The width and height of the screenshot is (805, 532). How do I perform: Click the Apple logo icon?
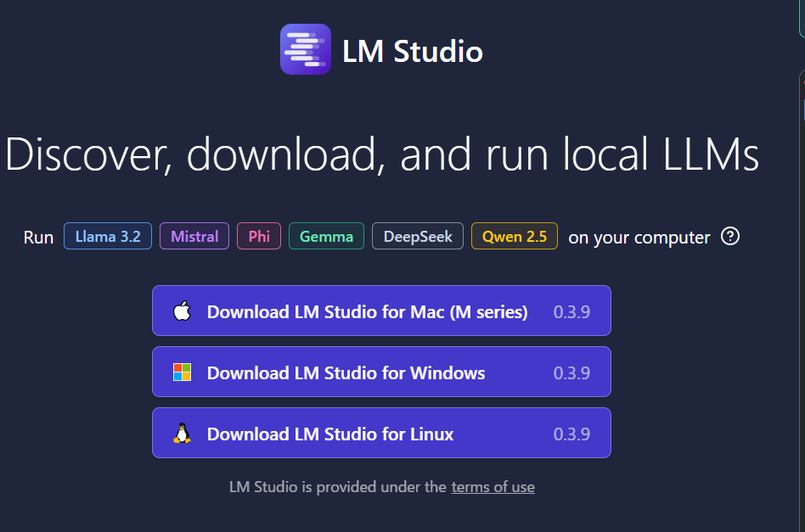tap(182, 311)
